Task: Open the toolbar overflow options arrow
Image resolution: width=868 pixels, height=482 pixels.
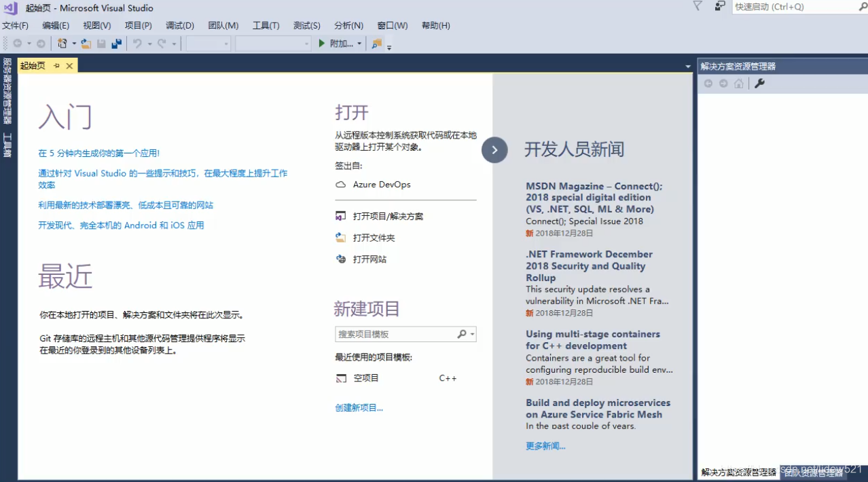Action: pos(389,46)
